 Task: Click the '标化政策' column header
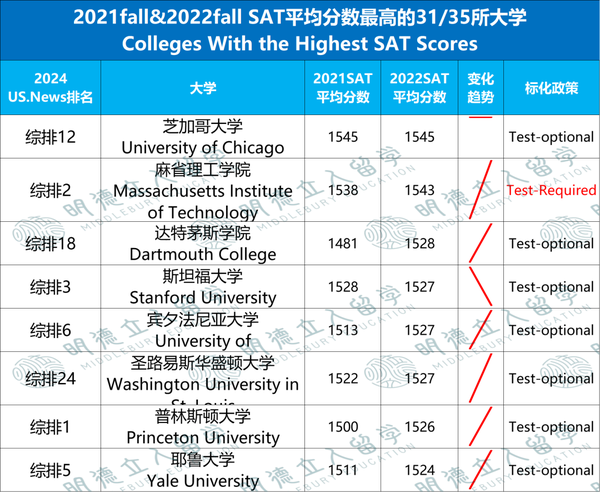pos(551,88)
